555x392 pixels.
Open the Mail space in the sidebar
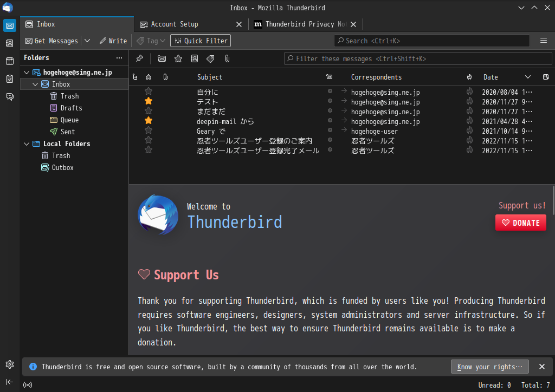10,25
